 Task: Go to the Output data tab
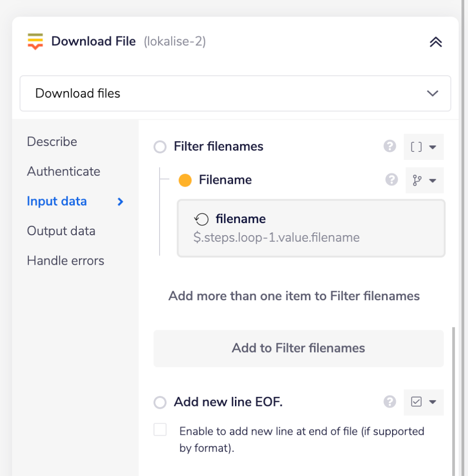point(61,231)
